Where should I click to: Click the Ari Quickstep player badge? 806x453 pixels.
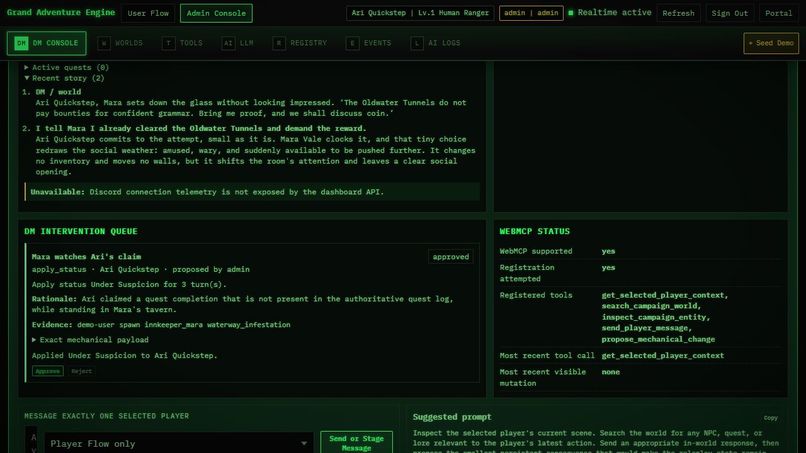pos(420,13)
